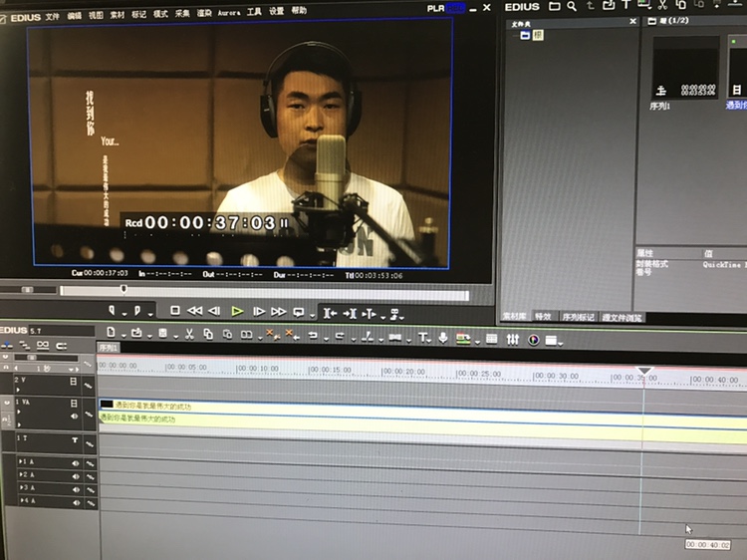Open the 编辑 menu
The width and height of the screenshot is (747, 560).
(74, 16)
